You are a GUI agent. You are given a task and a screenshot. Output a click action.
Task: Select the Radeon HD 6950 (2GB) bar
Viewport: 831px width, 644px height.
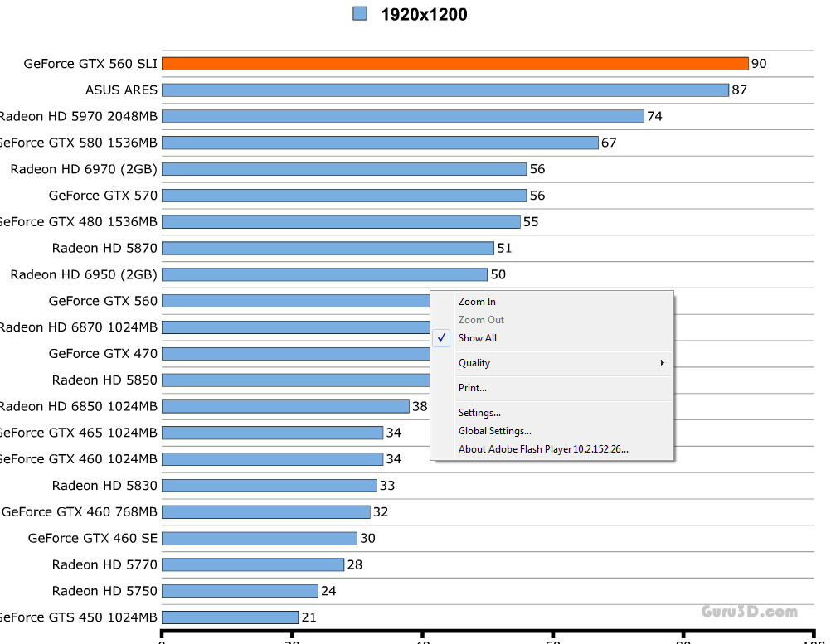coord(325,274)
